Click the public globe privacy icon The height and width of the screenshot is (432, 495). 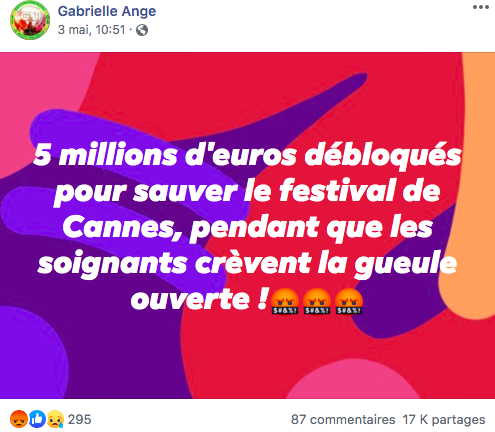(x=142, y=30)
